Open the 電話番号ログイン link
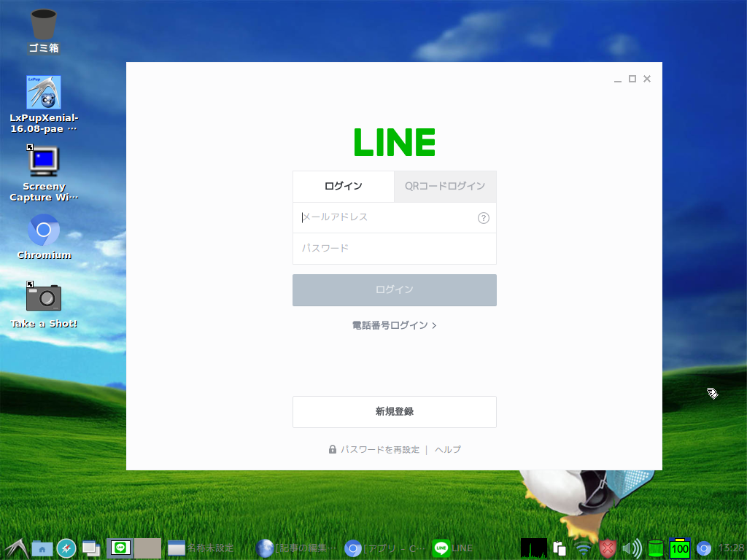Screen dimensions: 747x560 click(x=395, y=325)
